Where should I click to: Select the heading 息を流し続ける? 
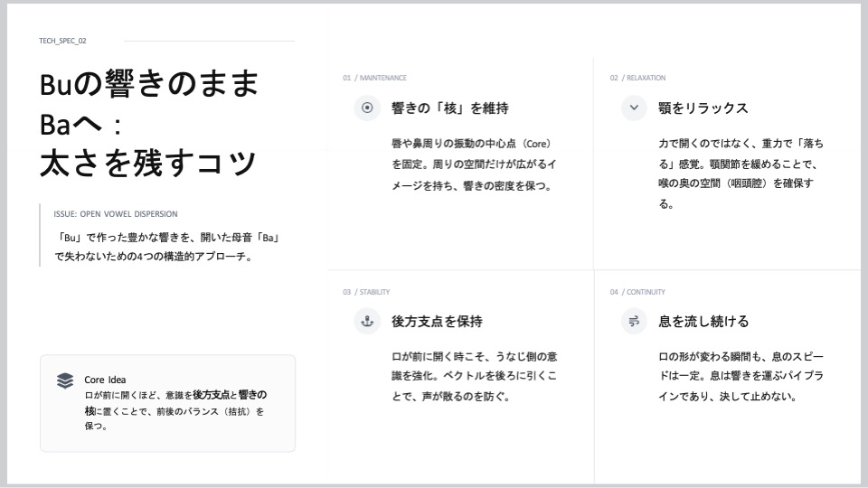coord(703,322)
